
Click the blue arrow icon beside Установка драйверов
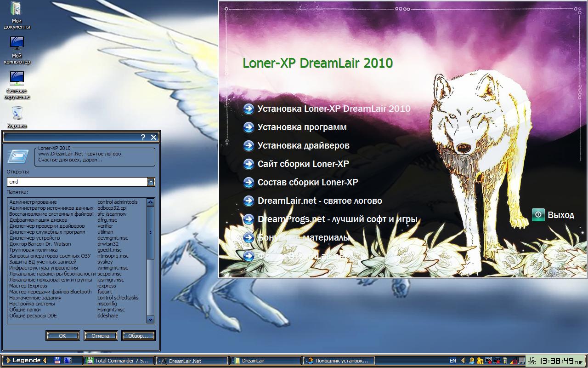click(x=249, y=145)
